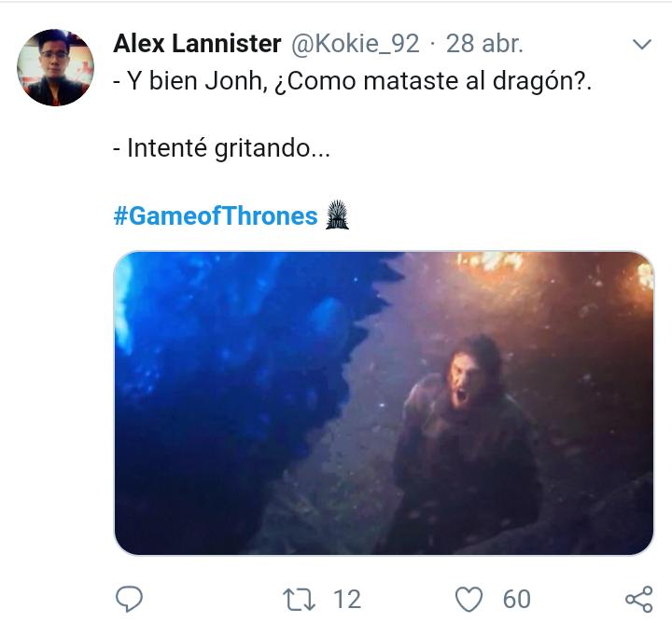Open the #GameofThrones hashtag
The width and height of the screenshot is (672, 623).
pos(216,215)
